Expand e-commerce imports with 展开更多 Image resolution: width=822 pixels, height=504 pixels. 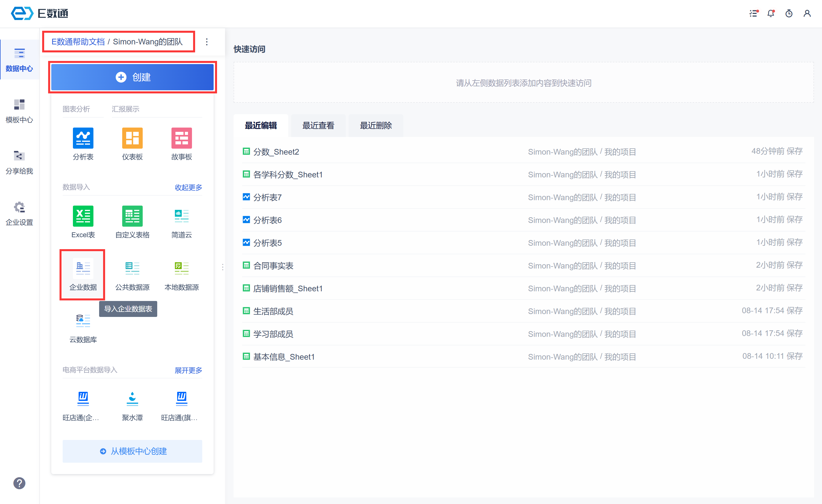point(188,370)
